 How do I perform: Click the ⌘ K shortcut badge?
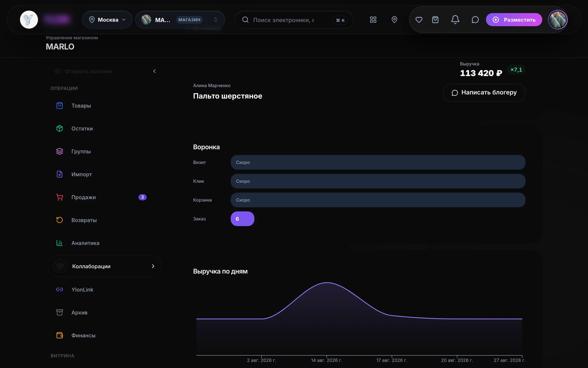point(340,20)
